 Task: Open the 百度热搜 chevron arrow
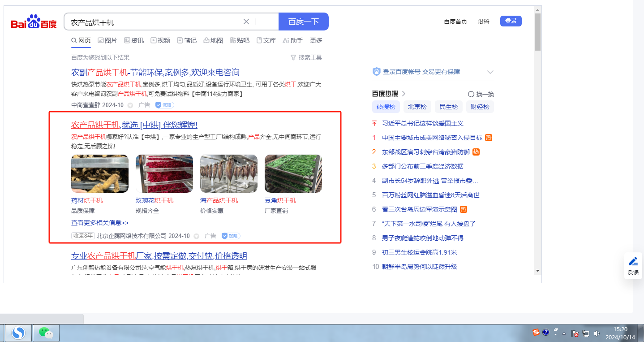404,94
